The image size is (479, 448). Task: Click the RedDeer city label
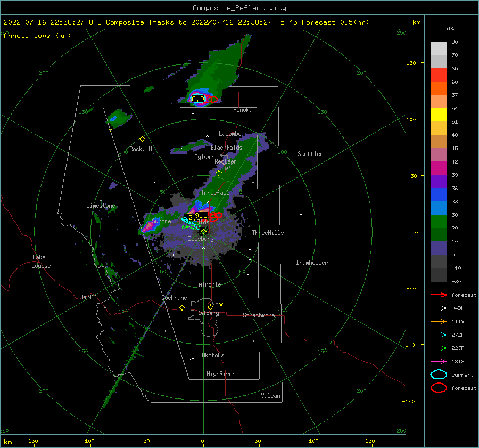(226, 161)
